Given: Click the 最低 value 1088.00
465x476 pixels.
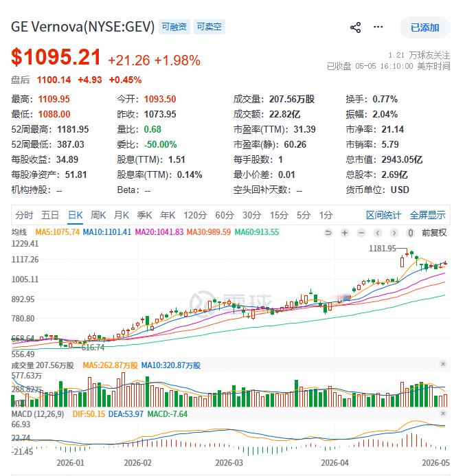Looking at the screenshot, I should [54, 115].
